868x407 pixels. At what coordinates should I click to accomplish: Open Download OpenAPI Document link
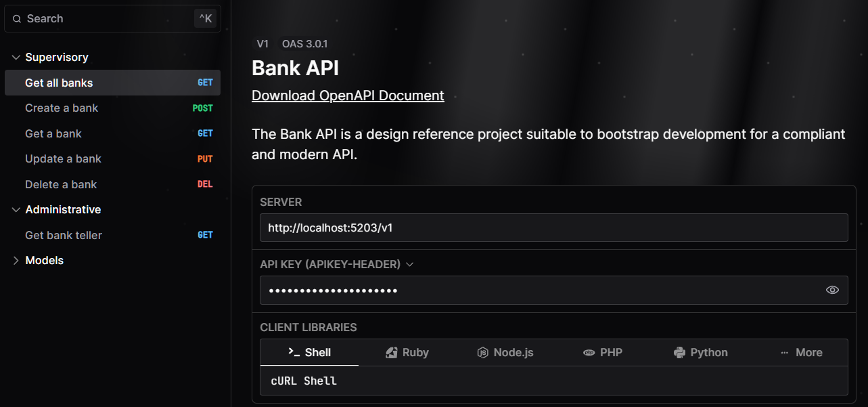pyautogui.click(x=348, y=95)
